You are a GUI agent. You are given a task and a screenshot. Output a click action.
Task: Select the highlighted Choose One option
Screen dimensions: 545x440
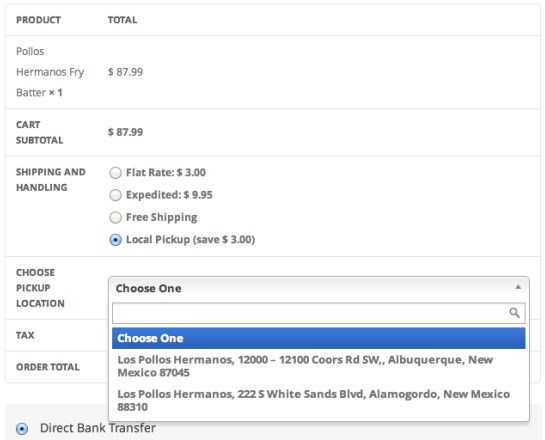pyautogui.click(x=318, y=338)
